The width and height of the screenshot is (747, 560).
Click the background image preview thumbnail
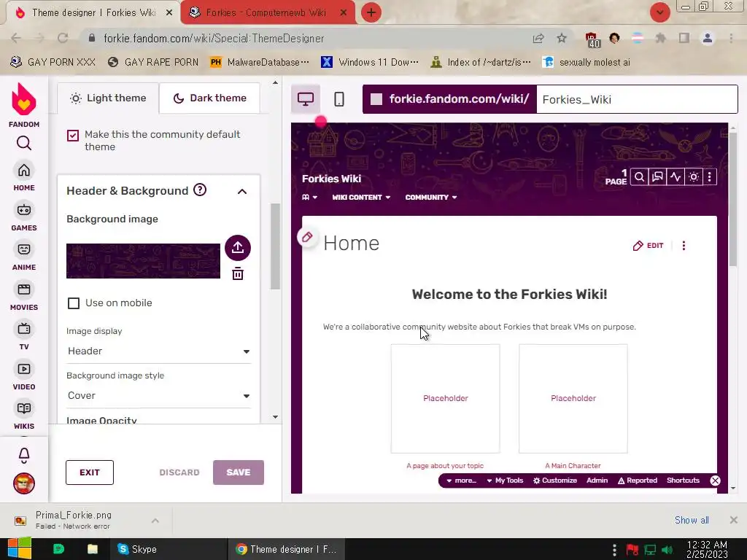(143, 261)
